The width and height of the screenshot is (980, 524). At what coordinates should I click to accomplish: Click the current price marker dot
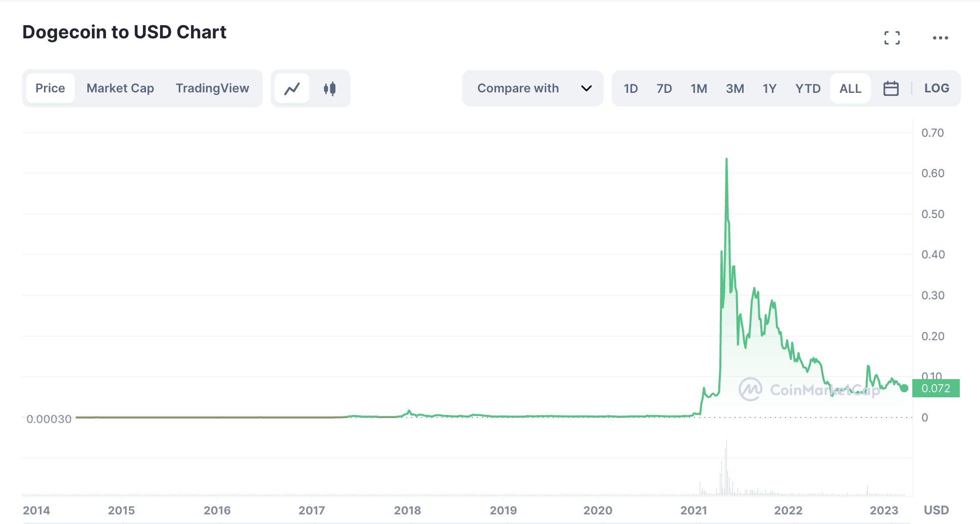(904, 388)
